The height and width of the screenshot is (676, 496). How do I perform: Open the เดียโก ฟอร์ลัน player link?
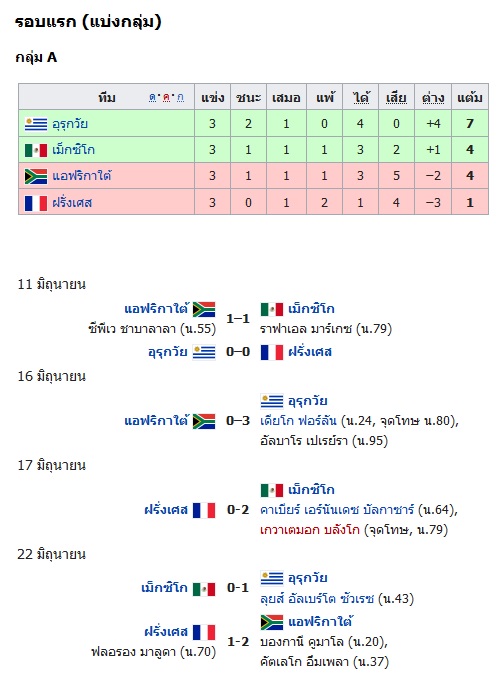click(298, 420)
